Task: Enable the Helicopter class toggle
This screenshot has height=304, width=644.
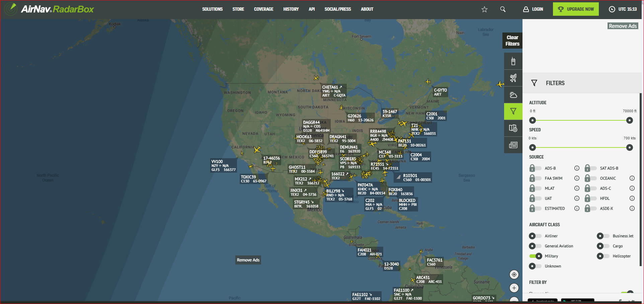Action: (603, 256)
